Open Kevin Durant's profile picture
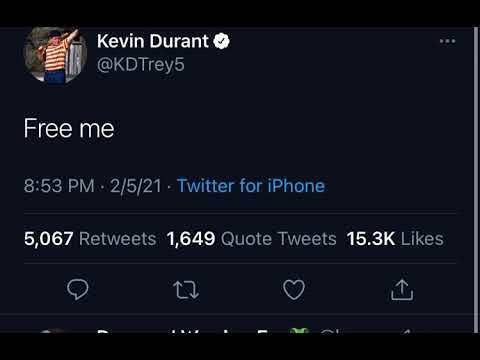The image size is (480, 360). (55, 55)
